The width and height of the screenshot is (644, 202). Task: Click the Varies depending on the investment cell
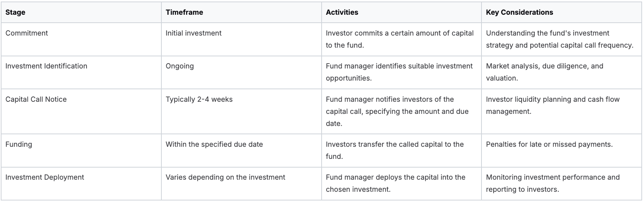pos(225,177)
